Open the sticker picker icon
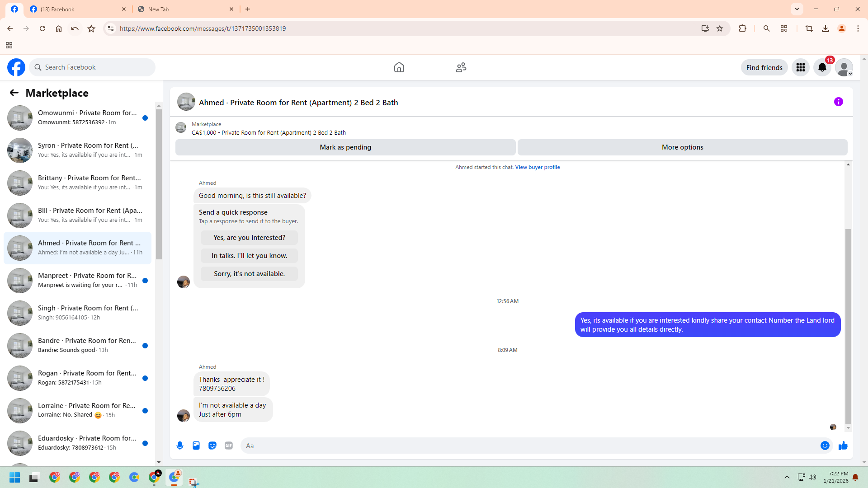Image resolution: width=868 pixels, height=488 pixels. 212,446
